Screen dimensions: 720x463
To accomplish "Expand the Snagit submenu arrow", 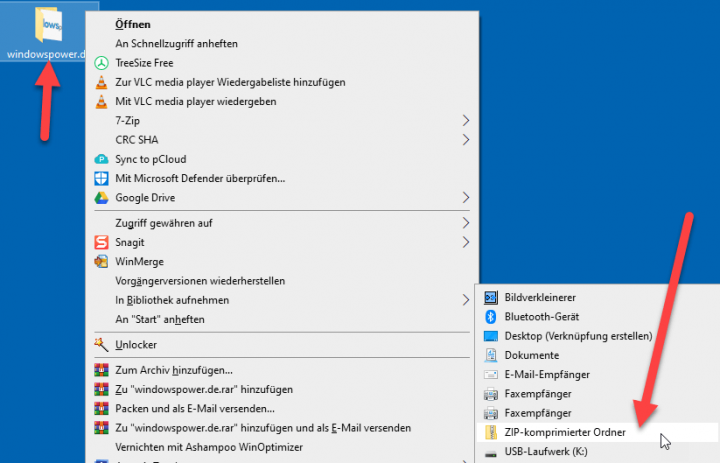I will tap(466, 243).
